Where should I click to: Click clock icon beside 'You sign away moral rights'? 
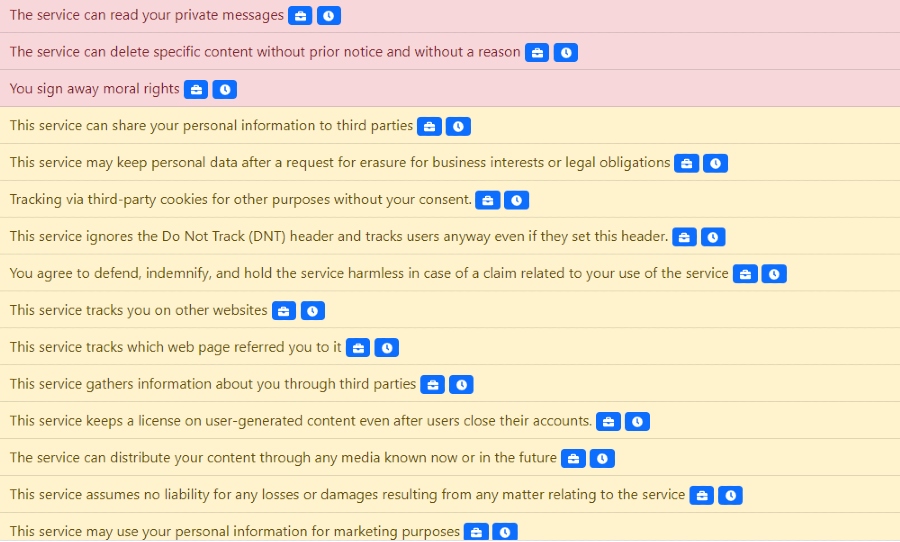click(225, 90)
